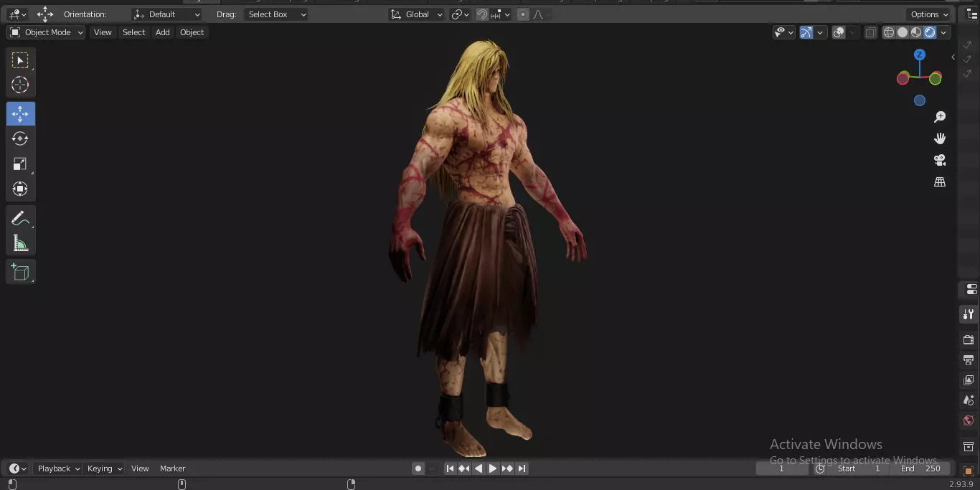Open the Object menu
The image size is (980, 490).
192,32
